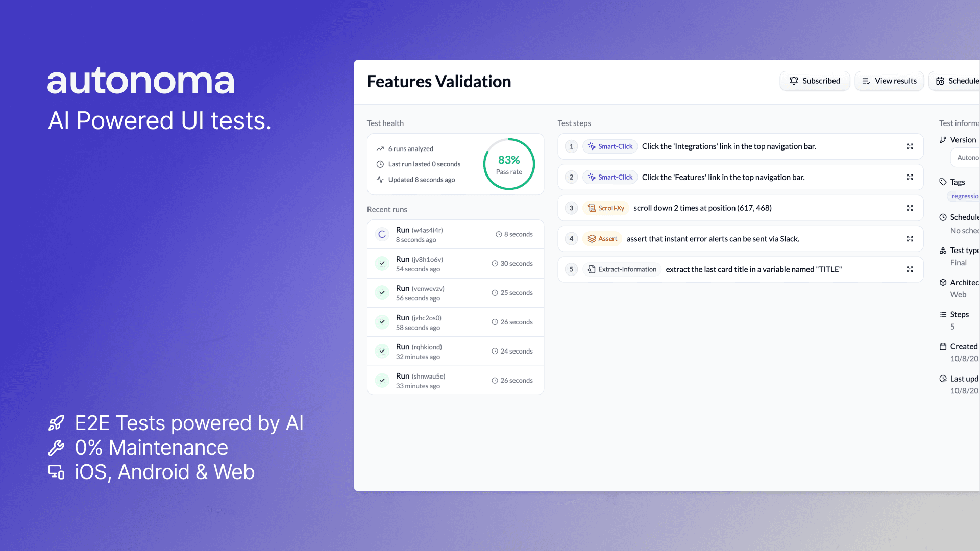Image resolution: width=980 pixels, height=551 pixels.
Task: Expand step 1 using its expand icon
Action: coord(910,146)
